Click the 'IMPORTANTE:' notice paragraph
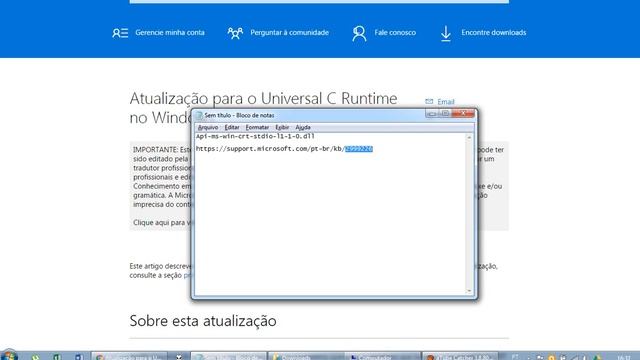 pyautogui.click(x=162, y=177)
